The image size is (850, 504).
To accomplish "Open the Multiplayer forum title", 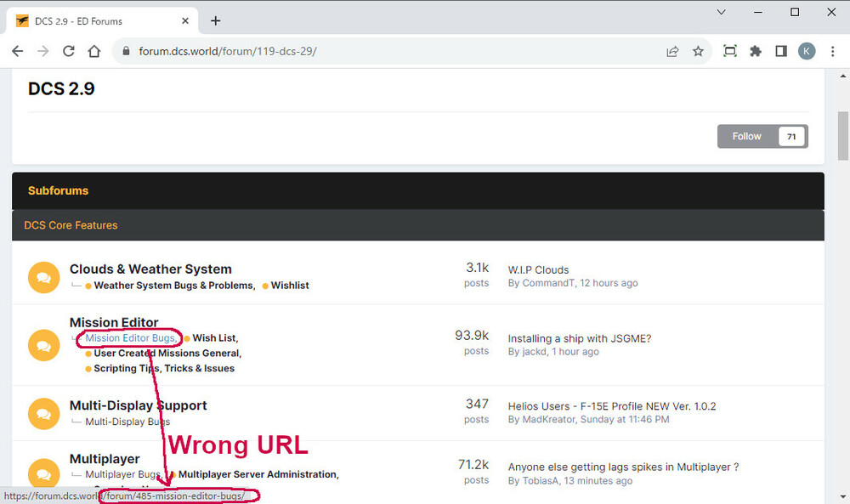I will [105, 459].
